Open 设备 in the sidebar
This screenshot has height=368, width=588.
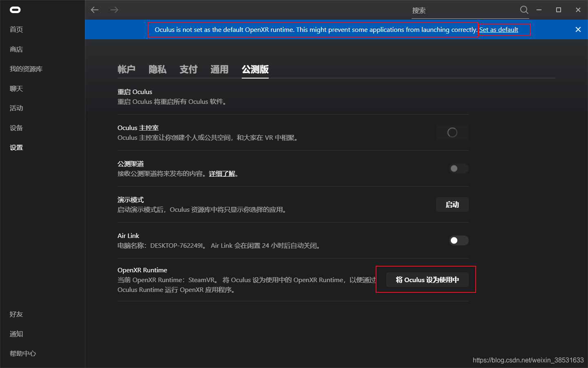coord(16,128)
